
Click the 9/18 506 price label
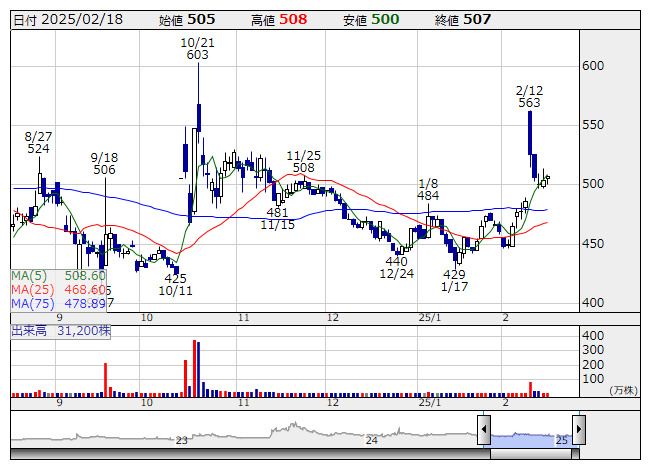click(x=105, y=164)
